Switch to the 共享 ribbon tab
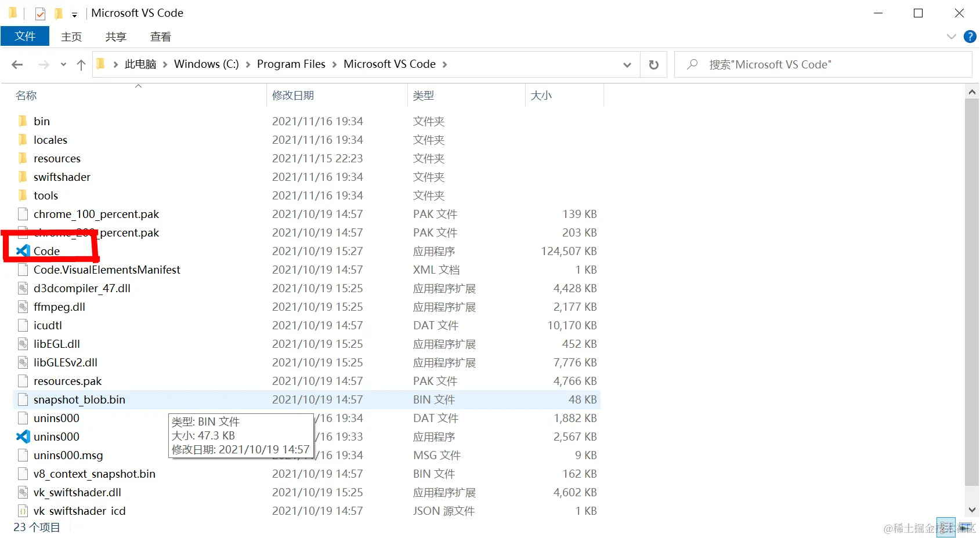The height and width of the screenshot is (538, 980). (x=116, y=37)
